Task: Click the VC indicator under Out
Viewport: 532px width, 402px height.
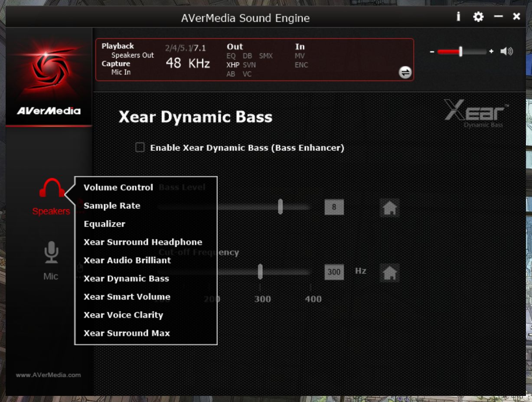Action: pos(247,74)
